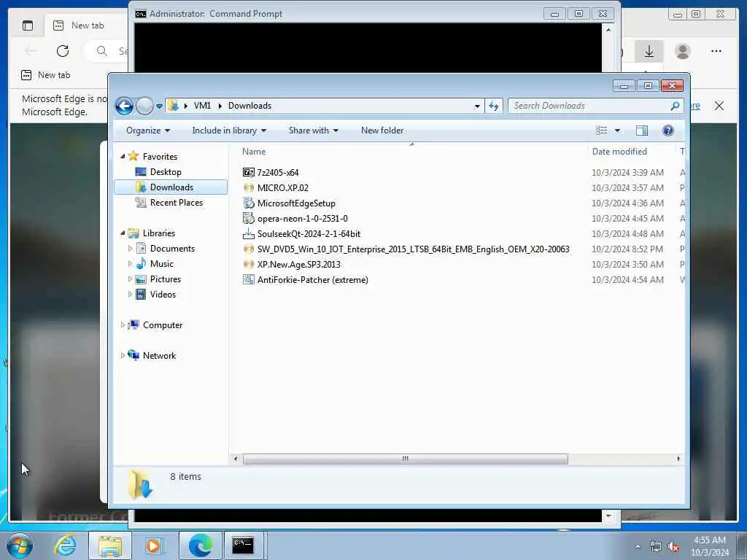The height and width of the screenshot is (560, 747).
Task: Switch to Command Prompt on the taskbar
Action: click(x=244, y=545)
